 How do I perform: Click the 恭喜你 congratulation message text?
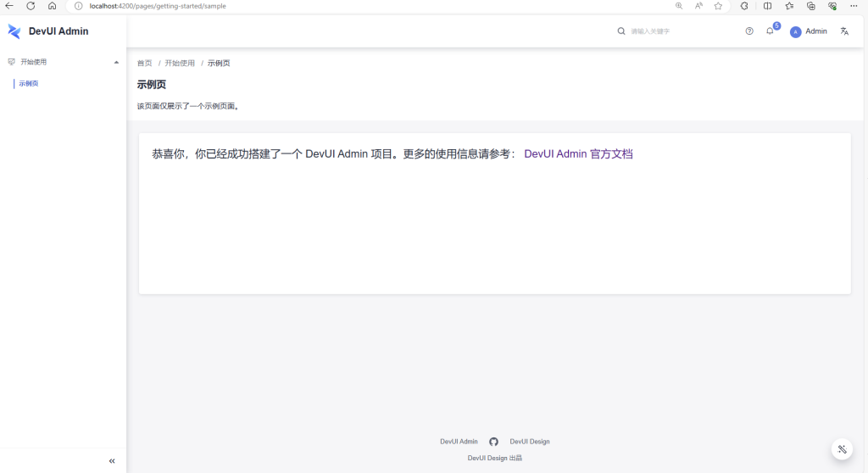point(335,154)
